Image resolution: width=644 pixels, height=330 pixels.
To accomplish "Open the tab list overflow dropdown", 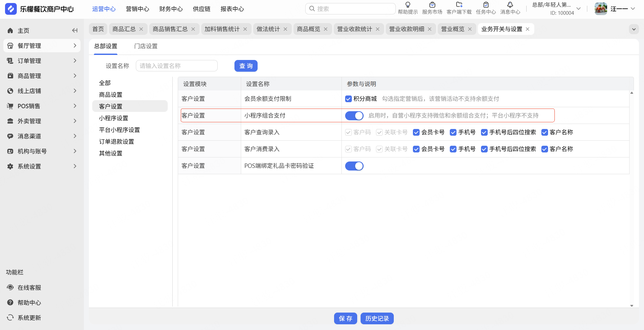I will point(634,29).
